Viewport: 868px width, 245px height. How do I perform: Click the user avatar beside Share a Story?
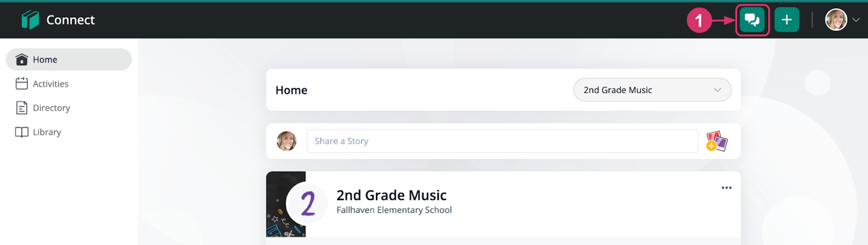point(286,141)
